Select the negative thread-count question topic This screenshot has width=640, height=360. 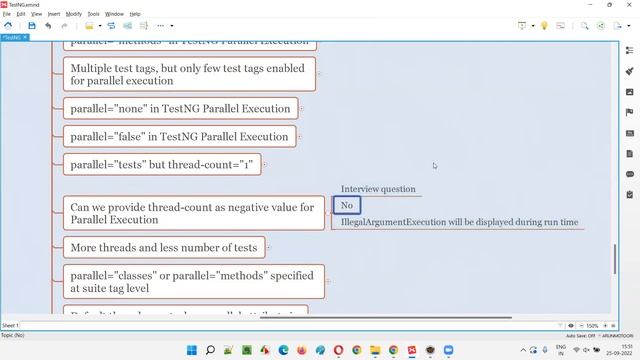pos(194,213)
